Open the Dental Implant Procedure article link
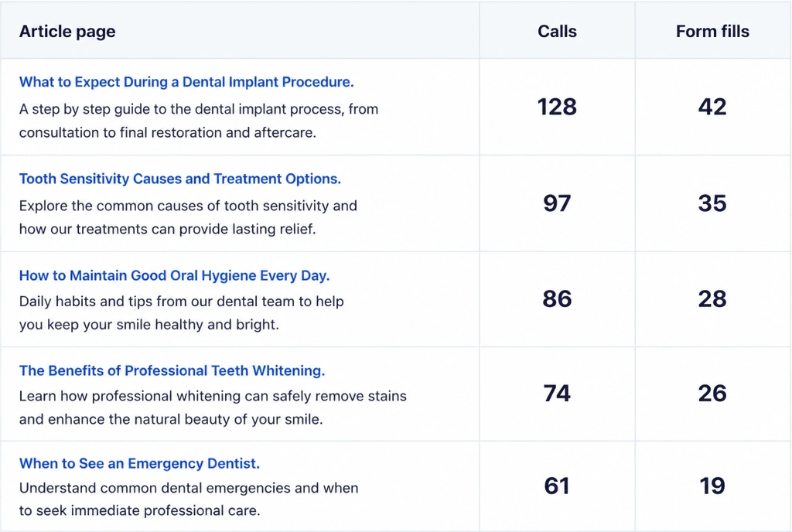 pyautogui.click(x=186, y=82)
